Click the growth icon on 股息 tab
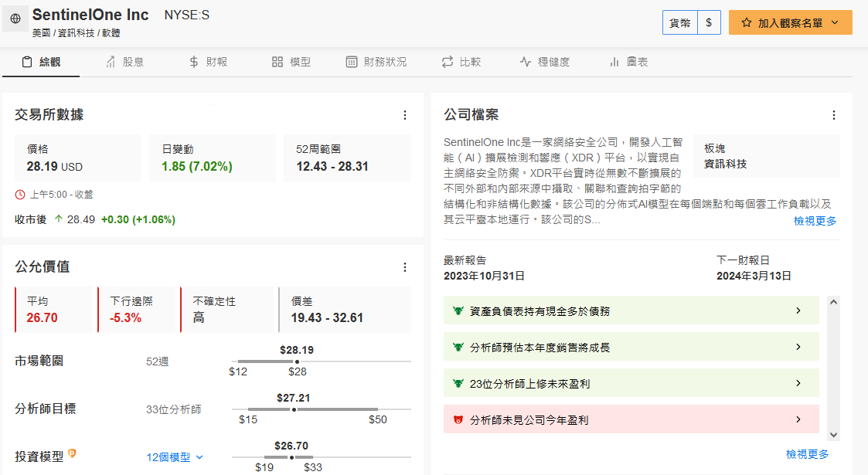 tap(111, 62)
